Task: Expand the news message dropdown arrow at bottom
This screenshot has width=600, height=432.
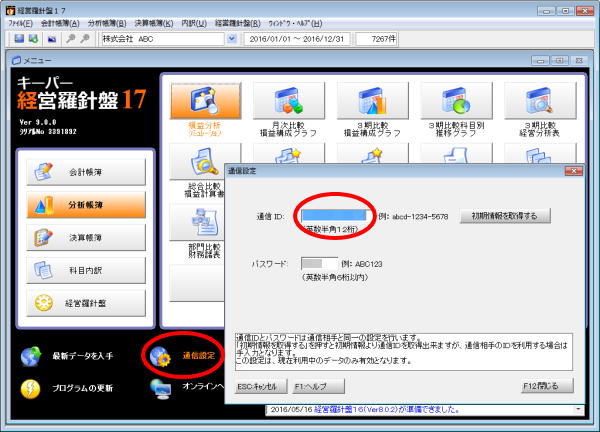Action: [x=578, y=410]
